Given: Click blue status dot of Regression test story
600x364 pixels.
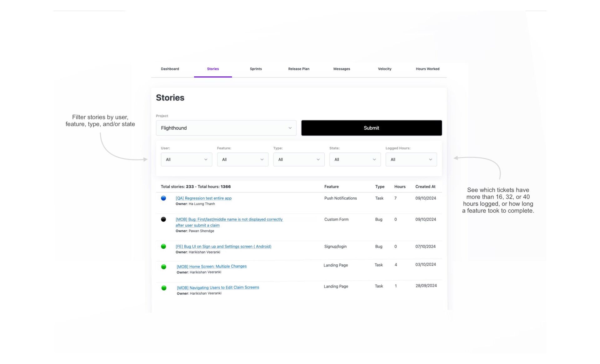Looking at the screenshot, I should [163, 198].
